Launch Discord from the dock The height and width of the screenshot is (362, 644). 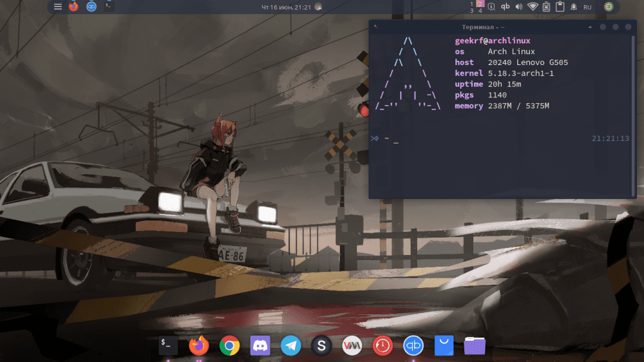[x=260, y=345]
